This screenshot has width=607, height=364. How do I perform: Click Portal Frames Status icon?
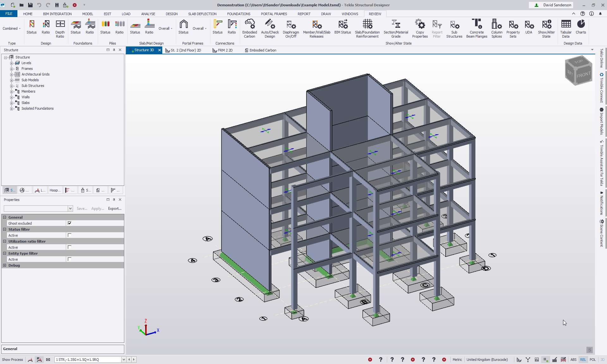point(183,27)
